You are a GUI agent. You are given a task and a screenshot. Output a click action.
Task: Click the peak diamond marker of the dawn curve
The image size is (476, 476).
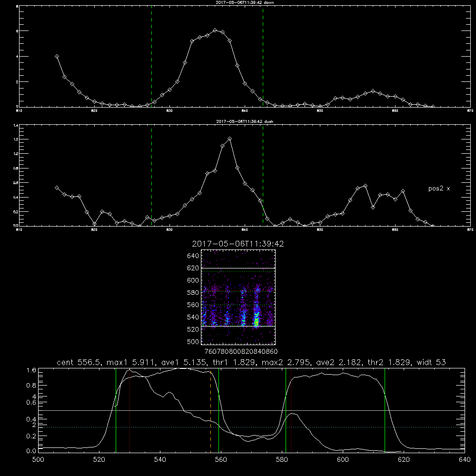[215, 30]
